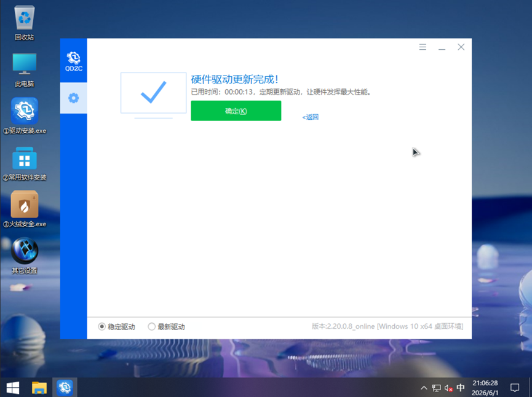Image resolution: width=532 pixels, height=397 pixels.
Task: Click the green 确定(K) button
Action: [236, 111]
